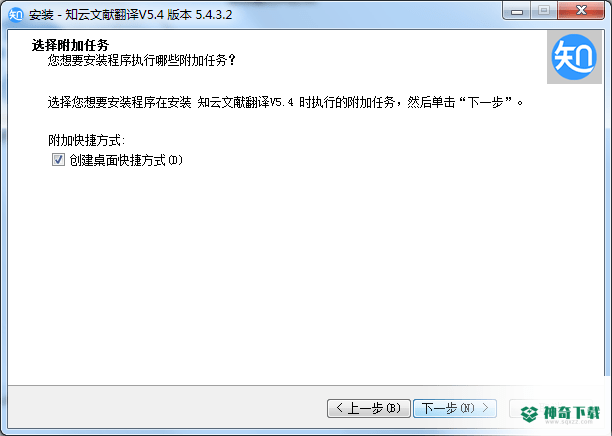
Task: Click the instruction text mentioning 下一步
Action: click(285, 103)
